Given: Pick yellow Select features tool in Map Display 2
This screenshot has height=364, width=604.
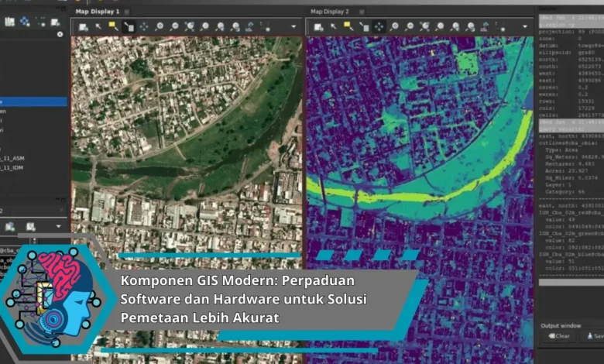Looking at the screenshot, I should coord(348,26).
